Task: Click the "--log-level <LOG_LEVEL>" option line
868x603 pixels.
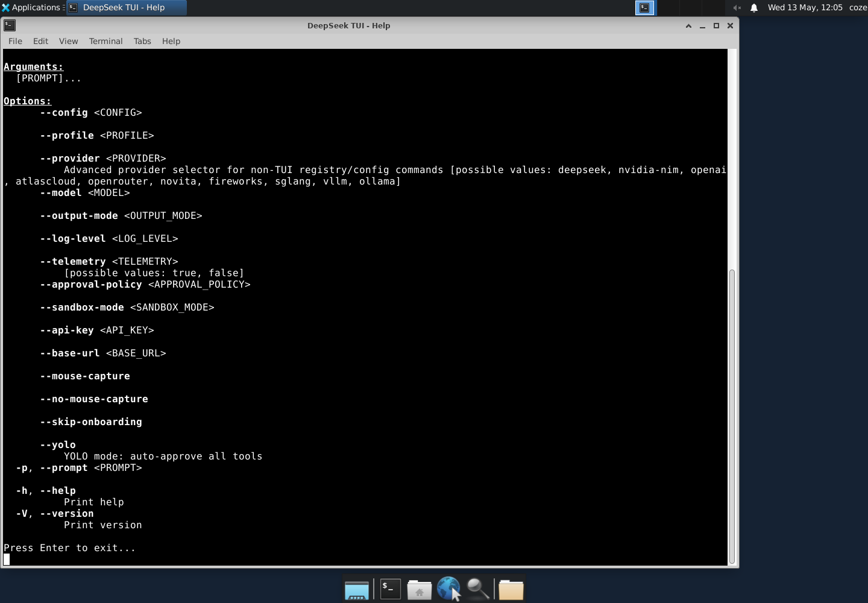Action: [x=109, y=239]
